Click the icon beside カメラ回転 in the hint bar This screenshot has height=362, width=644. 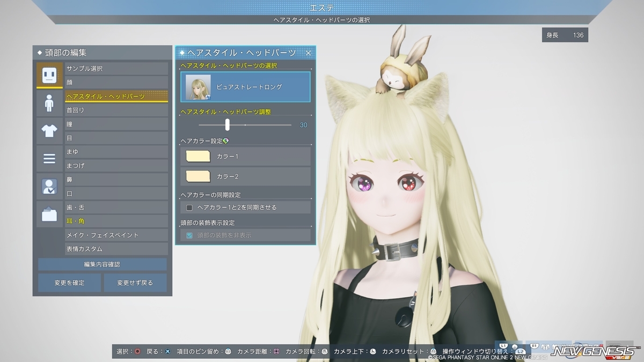[x=325, y=351]
